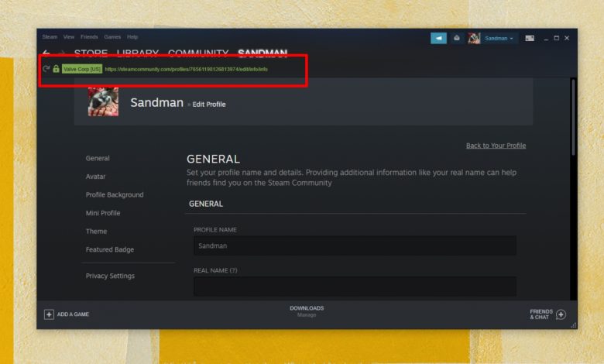Click the plus icon next to Add a Game
This screenshot has width=604, height=364.
(49, 314)
